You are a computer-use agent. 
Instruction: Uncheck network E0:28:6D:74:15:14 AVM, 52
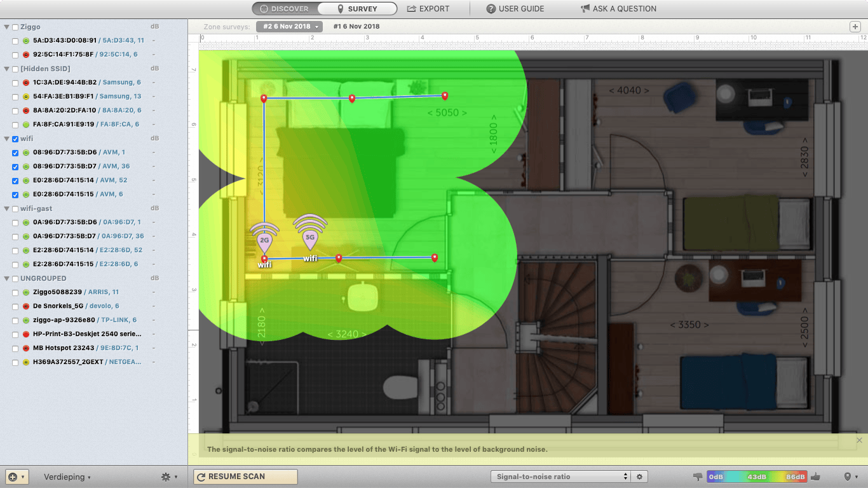click(15, 181)
